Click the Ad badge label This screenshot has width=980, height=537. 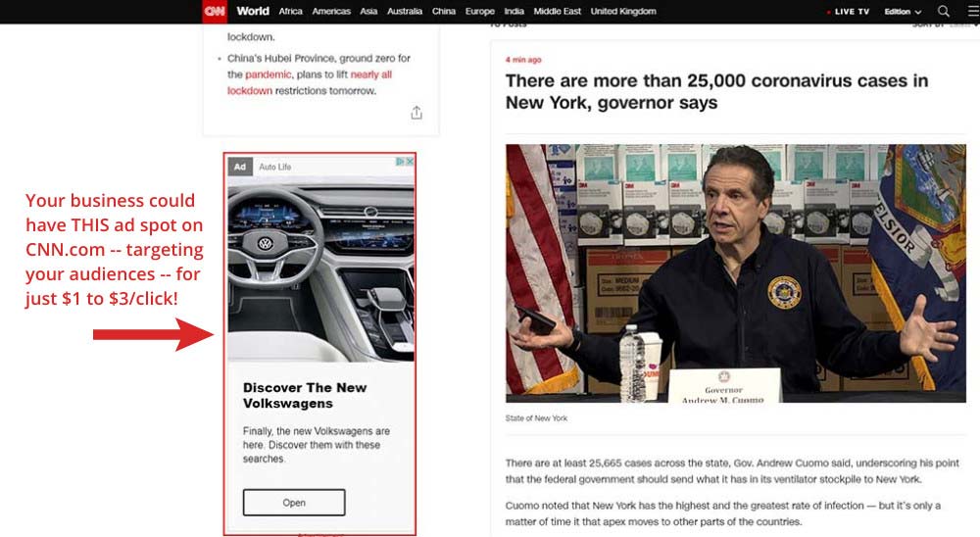[x=240, y=167]
